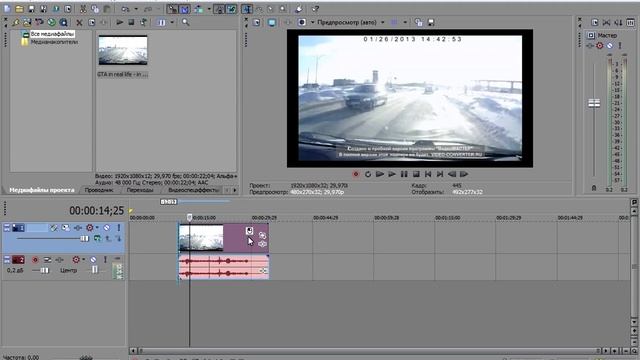Arm audio track 2 for recording
Screen dimensions: 640x360
(35, 260)
